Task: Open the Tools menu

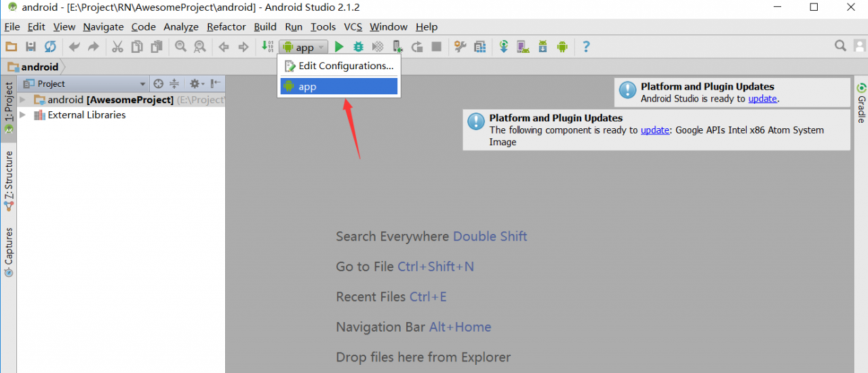Action: [x=323, y=26]
